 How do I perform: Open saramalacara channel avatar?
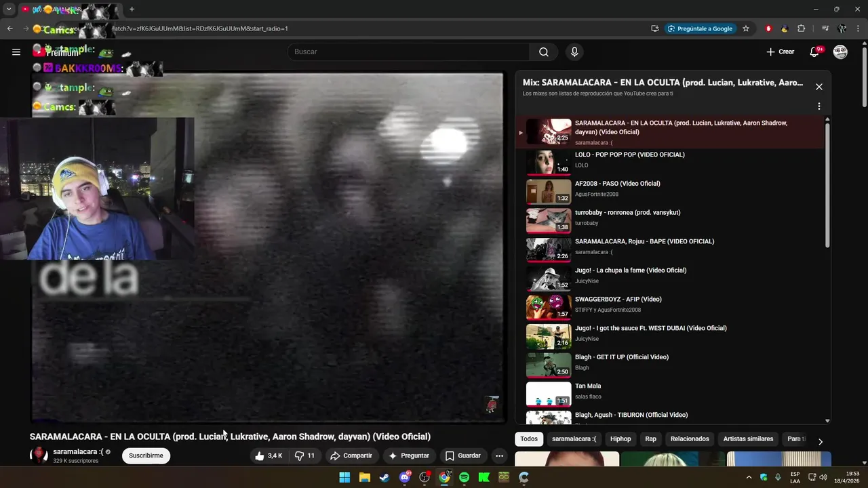pyautogui.click(x=39, y=455)
